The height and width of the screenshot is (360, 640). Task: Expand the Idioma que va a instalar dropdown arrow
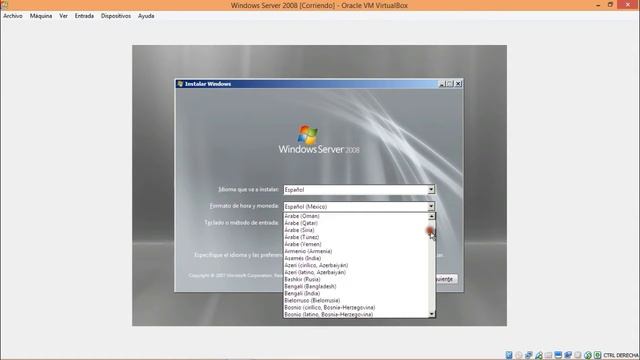click(431, 190)
